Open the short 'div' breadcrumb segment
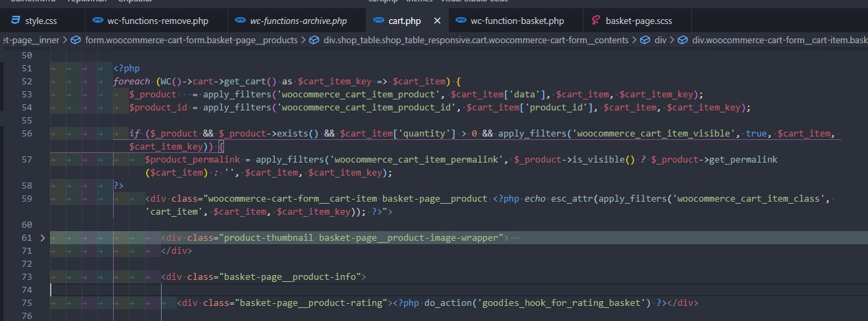 660,40
